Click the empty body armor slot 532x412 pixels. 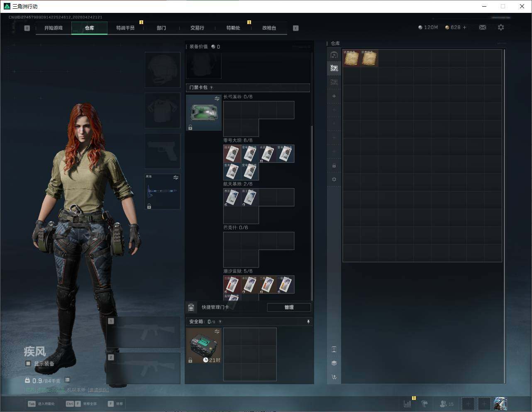(162, 110)
